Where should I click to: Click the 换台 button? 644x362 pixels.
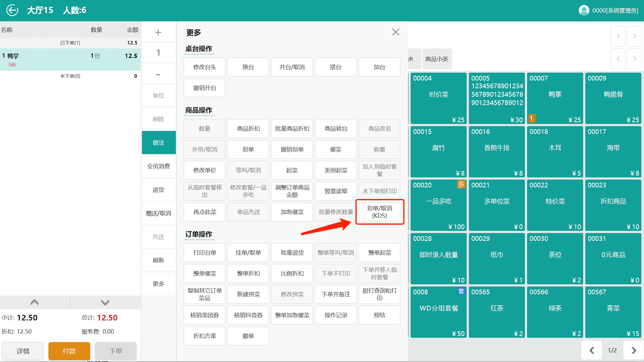(248, 67)
